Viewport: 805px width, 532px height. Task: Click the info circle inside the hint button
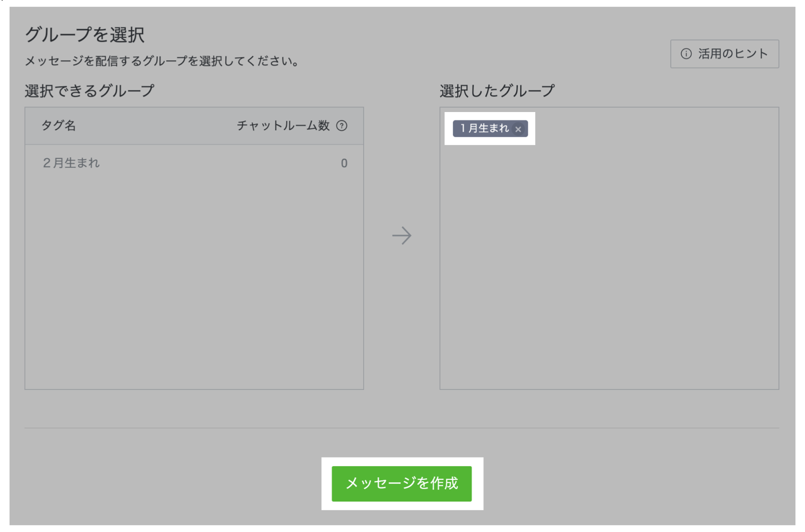[687, 53]
